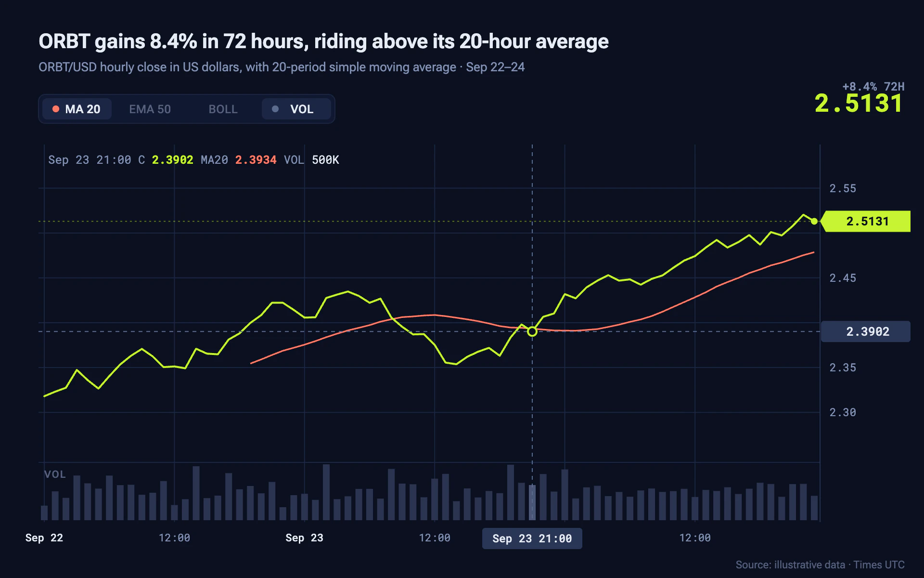
Task: Toggle the VOL volume indicator
Action: point(296,109)
